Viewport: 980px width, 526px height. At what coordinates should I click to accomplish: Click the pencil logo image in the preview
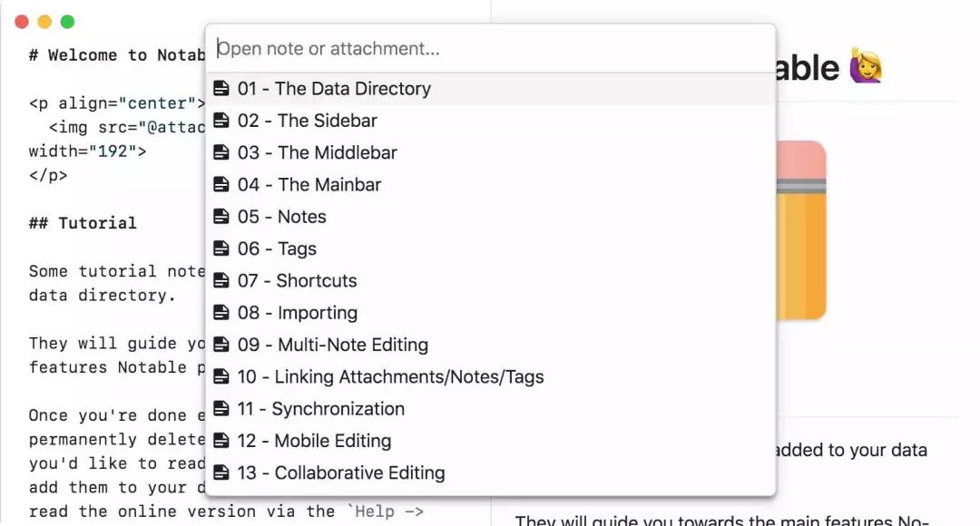[801, 229]
